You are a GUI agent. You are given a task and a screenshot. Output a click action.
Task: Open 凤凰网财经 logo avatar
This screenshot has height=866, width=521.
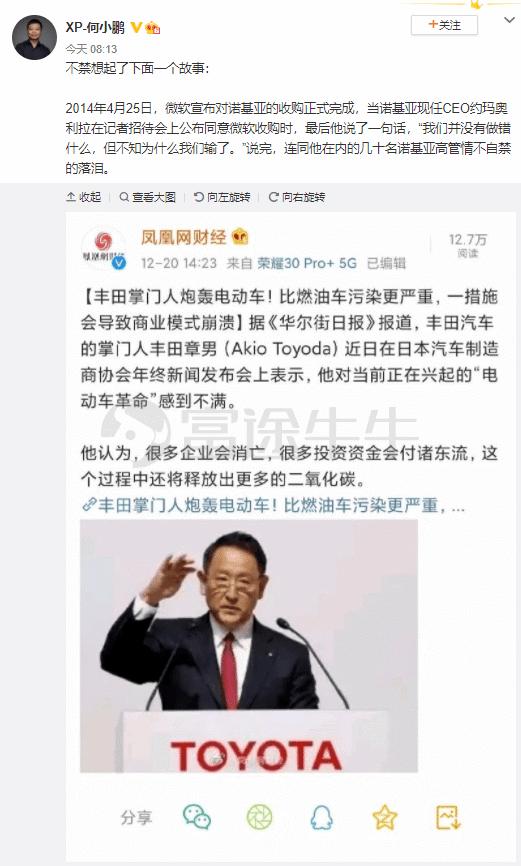click(x=103, y=249)
